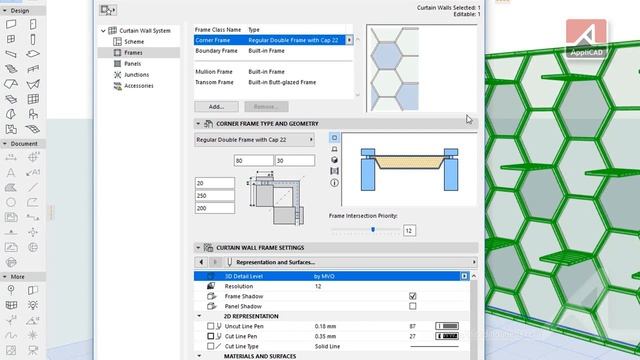Open the Frames page
Image resolution: width=640 pixels, height=360 pixels.
133,53
